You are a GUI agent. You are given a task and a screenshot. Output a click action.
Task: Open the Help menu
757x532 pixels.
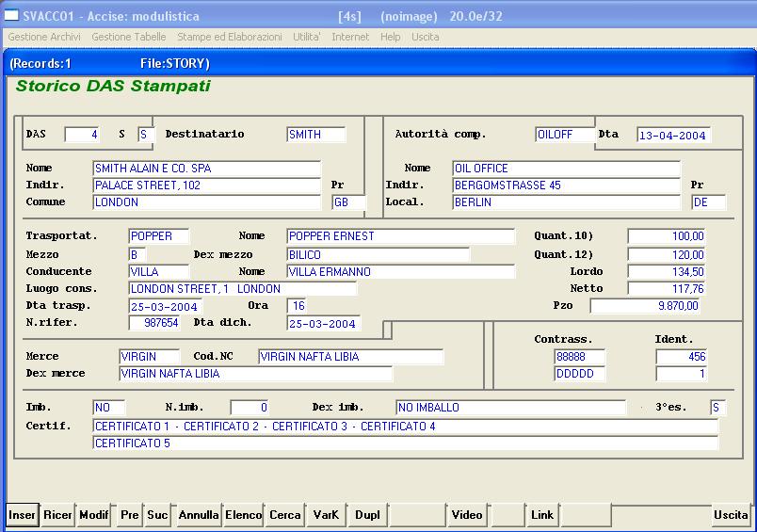tap(390, 37)
